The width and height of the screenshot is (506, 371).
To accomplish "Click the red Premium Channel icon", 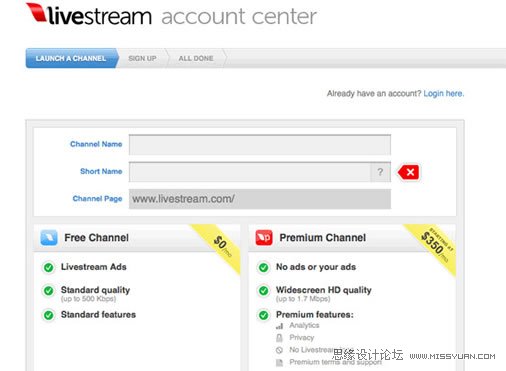I will tap(264, 238).
